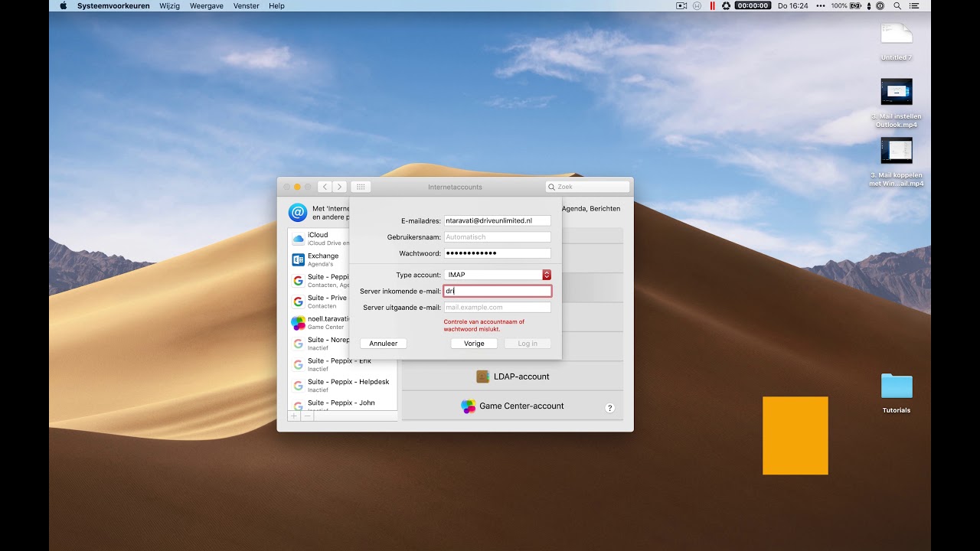Click the camera recording icon in menu bar
This screenshot has height=551, width=980.
coord(681,5)
